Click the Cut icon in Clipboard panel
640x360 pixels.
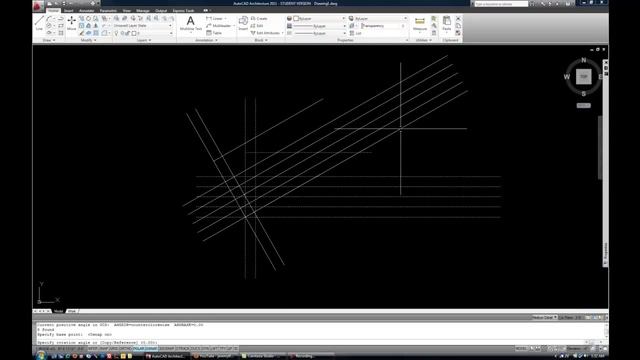458,19
